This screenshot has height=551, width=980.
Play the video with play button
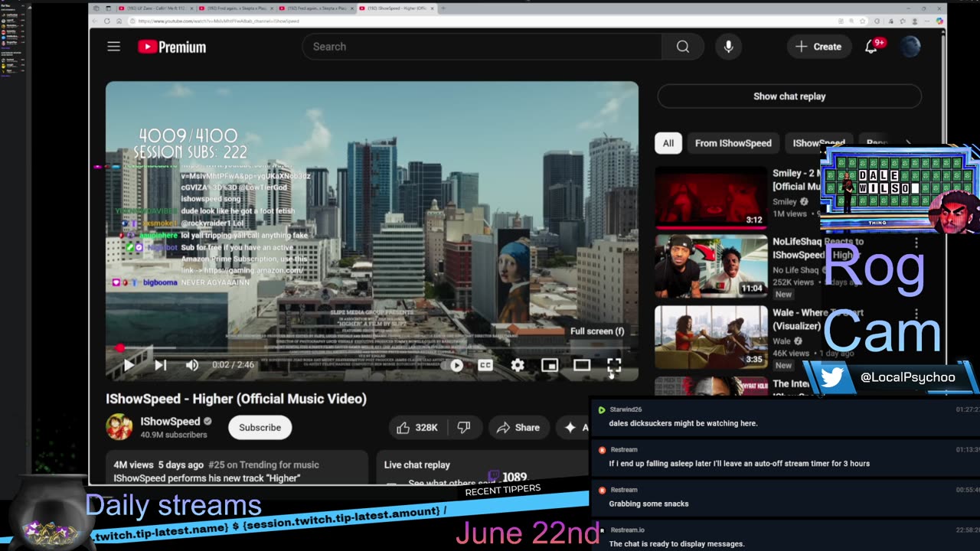[129, 365]
